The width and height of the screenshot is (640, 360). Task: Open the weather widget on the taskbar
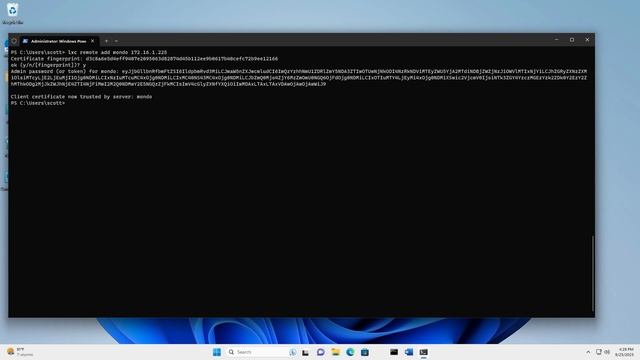point(20,352)
